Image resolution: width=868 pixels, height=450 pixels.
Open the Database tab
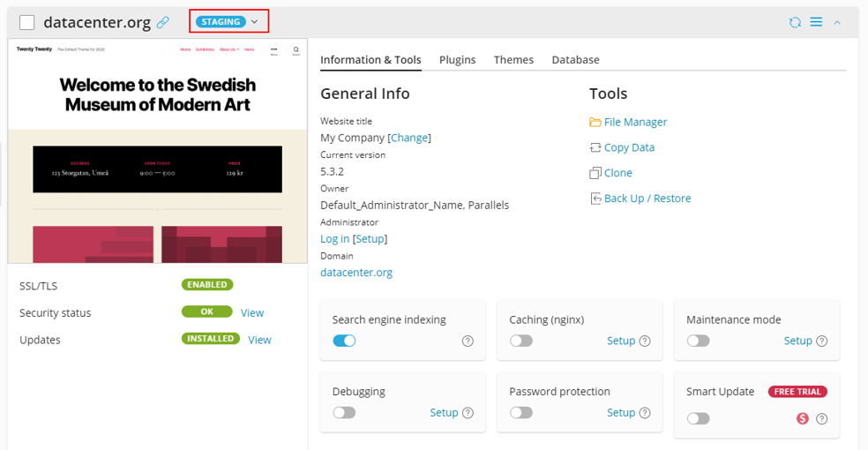coord(576,60)
